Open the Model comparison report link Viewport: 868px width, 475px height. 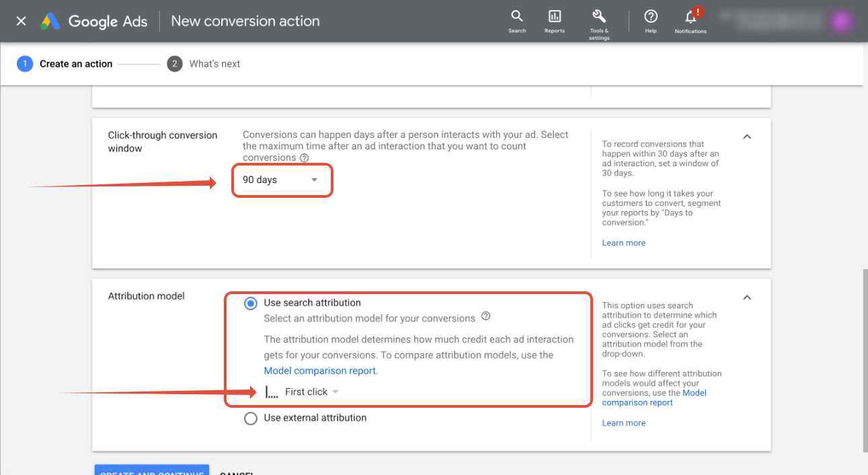pos(321,371)
